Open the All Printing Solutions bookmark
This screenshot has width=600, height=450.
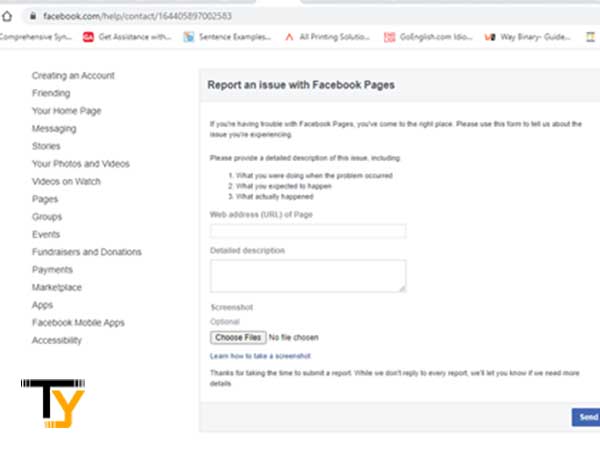point(327,37)
